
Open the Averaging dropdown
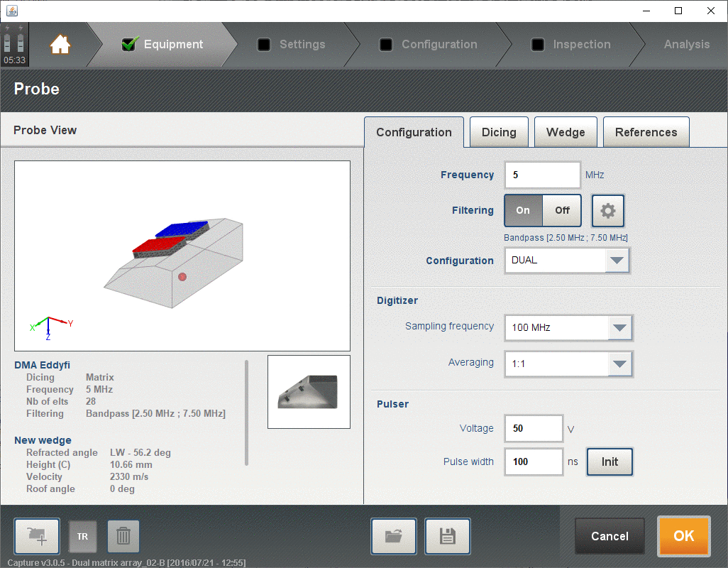pos(619,364)
